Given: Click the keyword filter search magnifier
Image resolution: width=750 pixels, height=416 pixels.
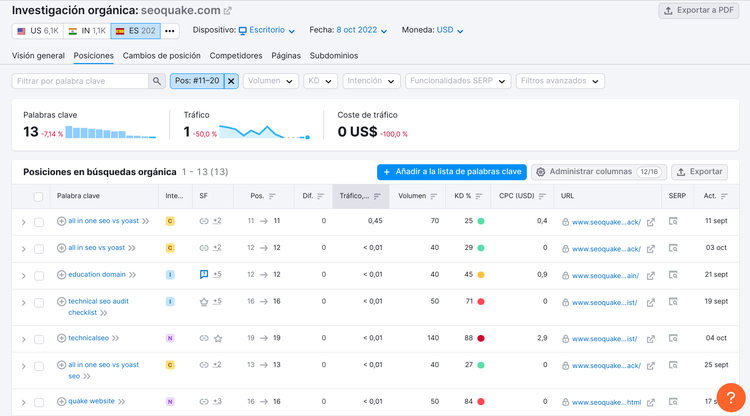Looking at the screenshot, I should (x=156, y=81).
